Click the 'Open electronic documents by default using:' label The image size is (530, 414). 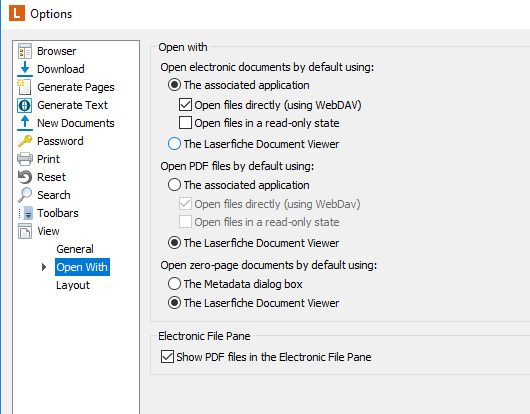click(x=267, y=67)
